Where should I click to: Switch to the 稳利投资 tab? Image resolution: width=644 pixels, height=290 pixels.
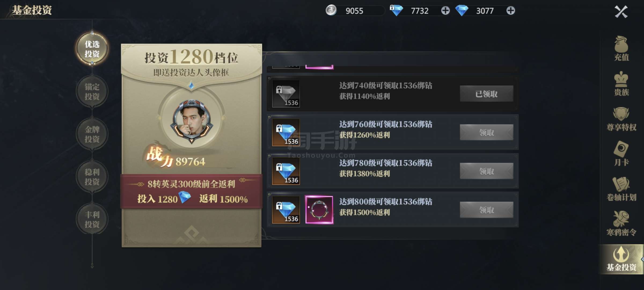[x=92, y=177]
